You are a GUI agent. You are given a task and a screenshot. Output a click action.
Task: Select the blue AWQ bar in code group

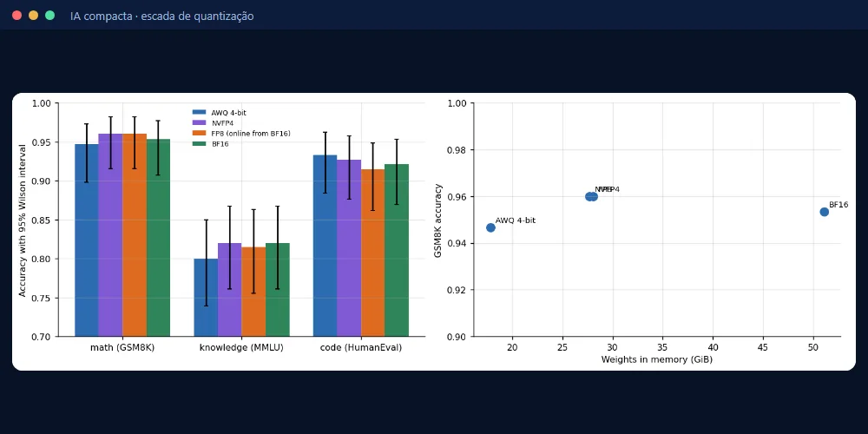tap(325, 246)
